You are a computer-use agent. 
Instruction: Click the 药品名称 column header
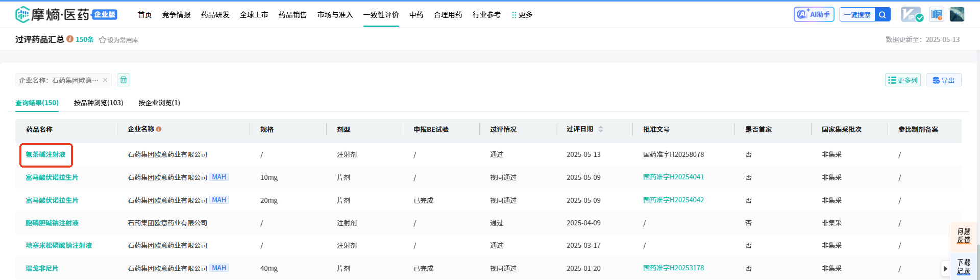[40, 129]
